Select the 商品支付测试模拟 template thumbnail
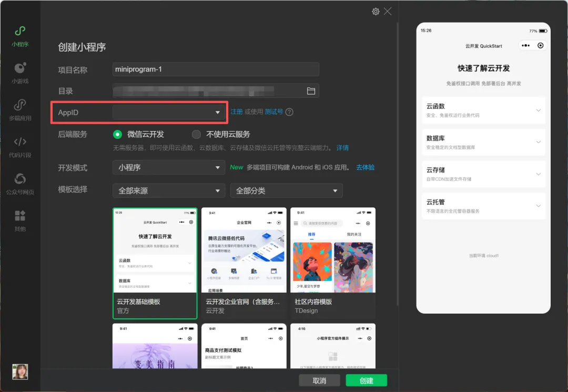The image size is (568, 392). coord(244,346)
